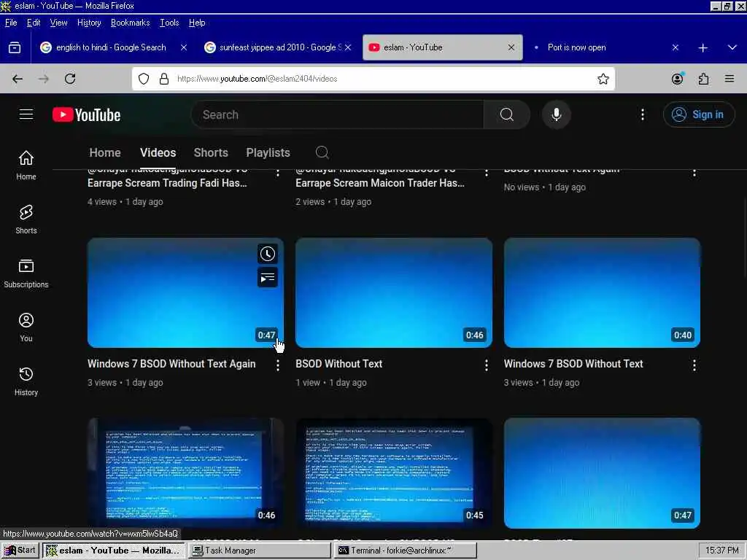This screenshot has height=560, width=747.
Task: Open Windows 7 BSOD Without Text title link
Action: (x=573, y=364)
